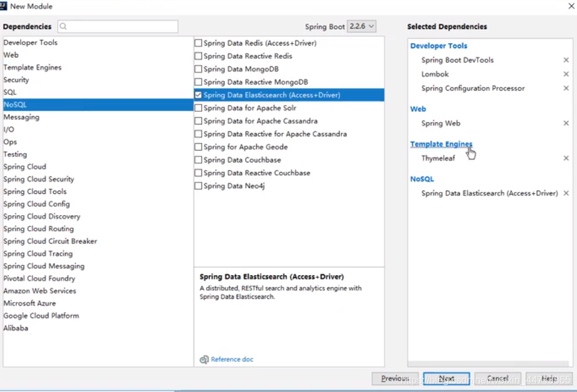The width and height of the screenshot is (577, 392).
Task: Select Microsoft Azure category
Action: (98, 303)
